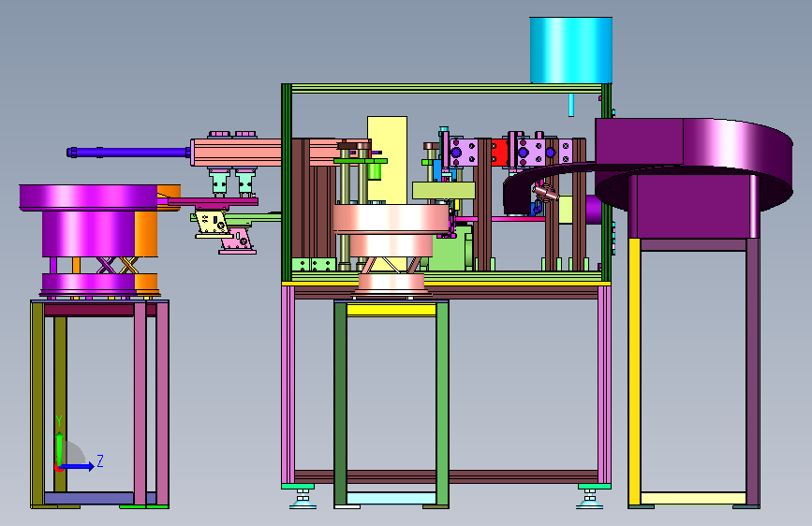Select the yellow leg of the right stand

[634, 373]
